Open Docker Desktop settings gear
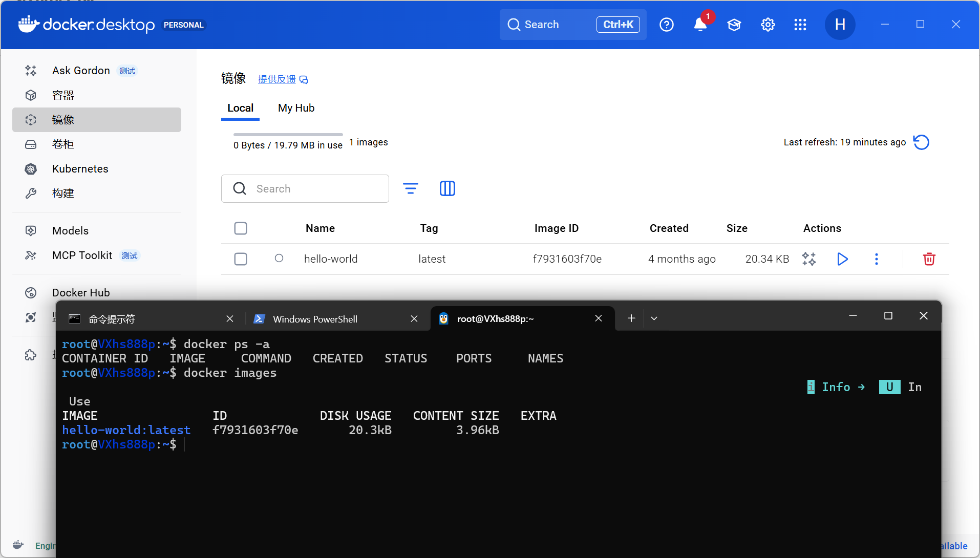980x558 pixels. [768, 25]
